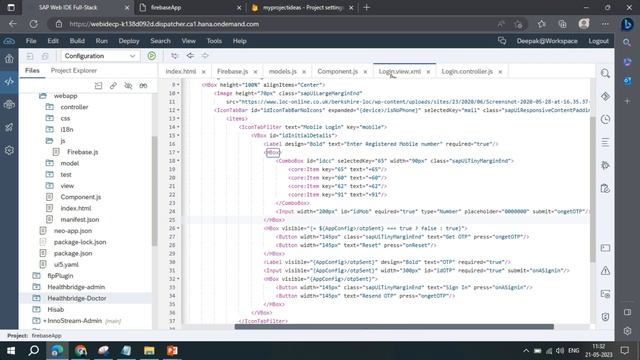Switch to Project Explorer tab
Screen dimensions: 640x360
click(74, 71)
